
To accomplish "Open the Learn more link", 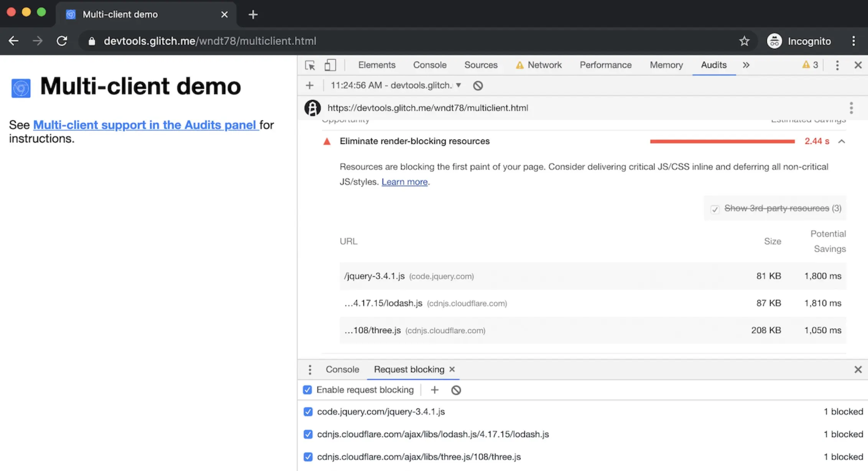I will [x=404, y=182].
